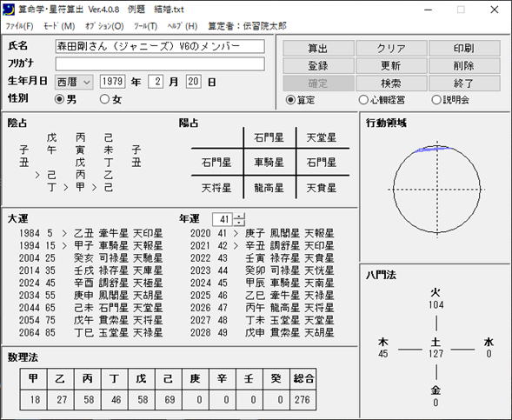Increase the 年運 age spinner value

tap(239, 216)
